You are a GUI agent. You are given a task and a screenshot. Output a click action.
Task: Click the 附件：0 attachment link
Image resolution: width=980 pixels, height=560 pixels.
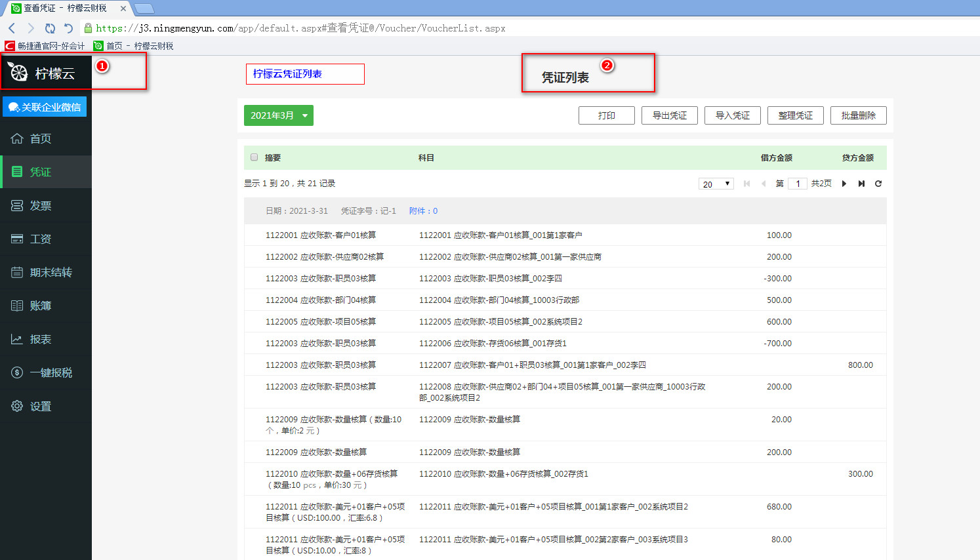423,211
